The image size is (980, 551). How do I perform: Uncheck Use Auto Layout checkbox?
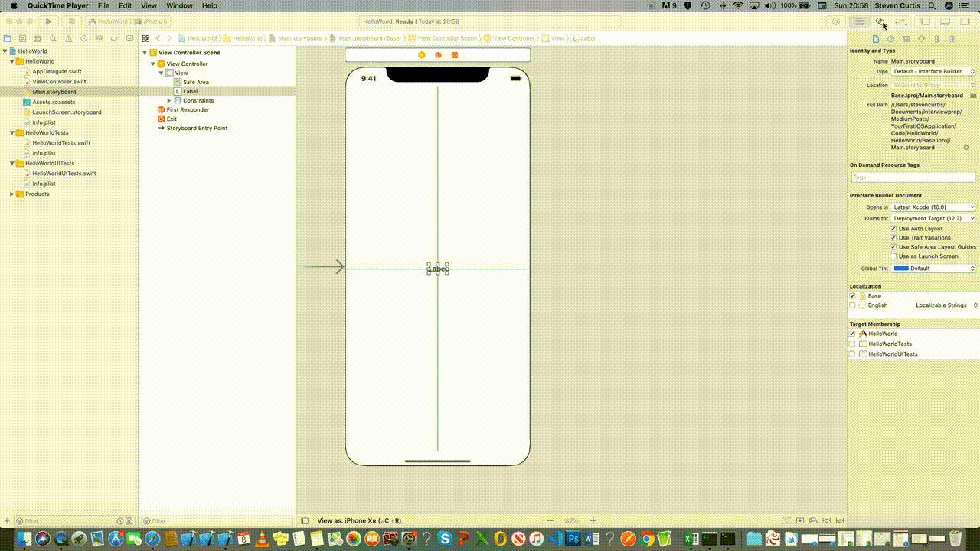pos(893,229)
